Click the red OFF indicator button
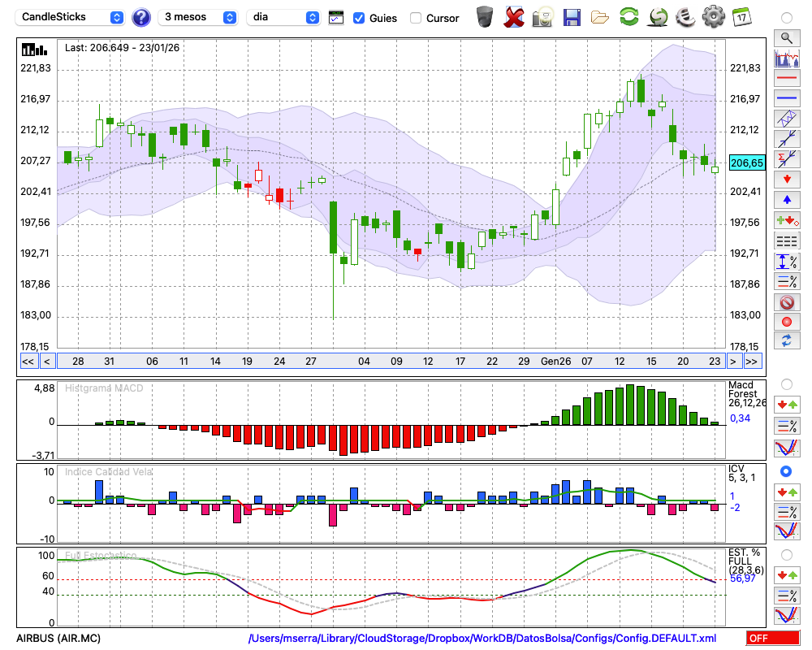This screenshot has height=650, width=812. click(772, 639)
